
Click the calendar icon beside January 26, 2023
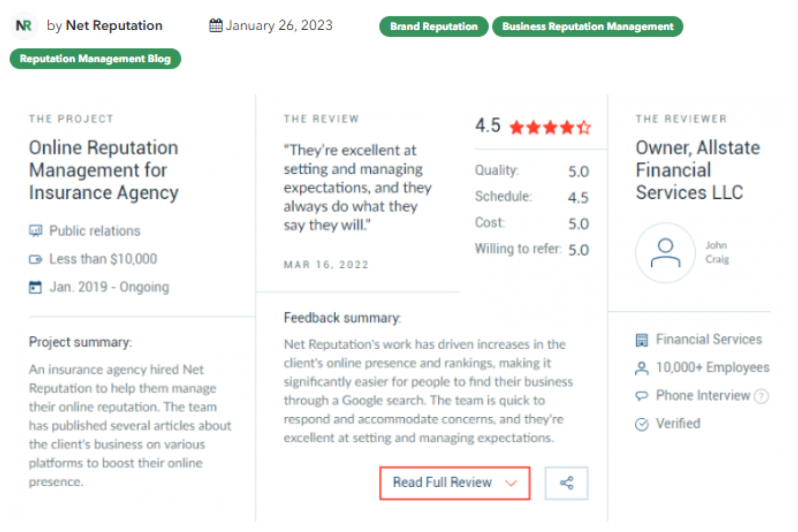click(215, 25)
